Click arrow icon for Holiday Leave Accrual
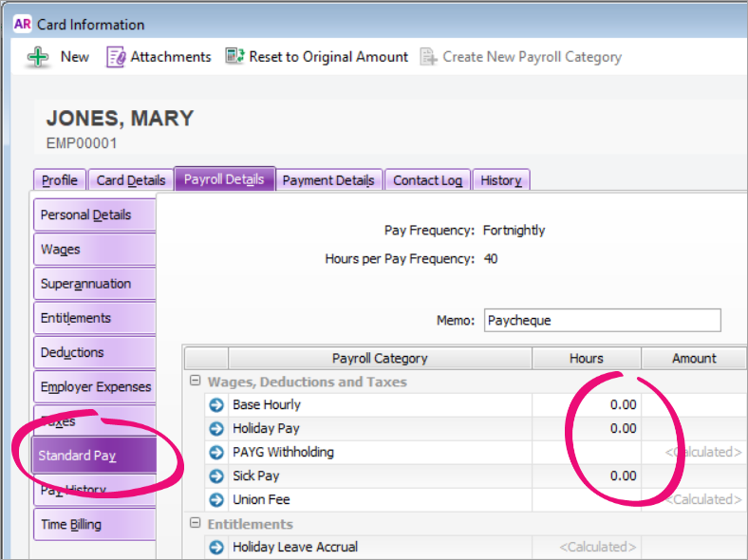Image resolution: width=748 pixels, height=560 pixels. [216, 548]
